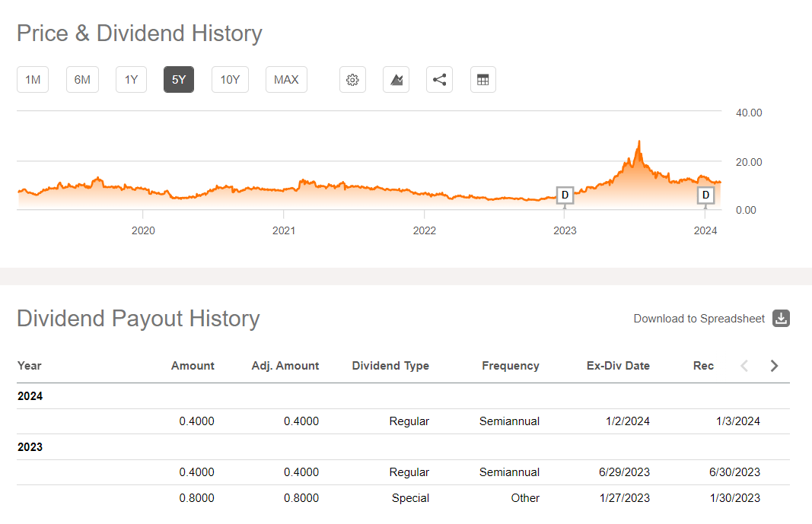This screenshot has width=812, height=524.
Task: Switch to the 10Y range
Action: click(x=230, y=80)
